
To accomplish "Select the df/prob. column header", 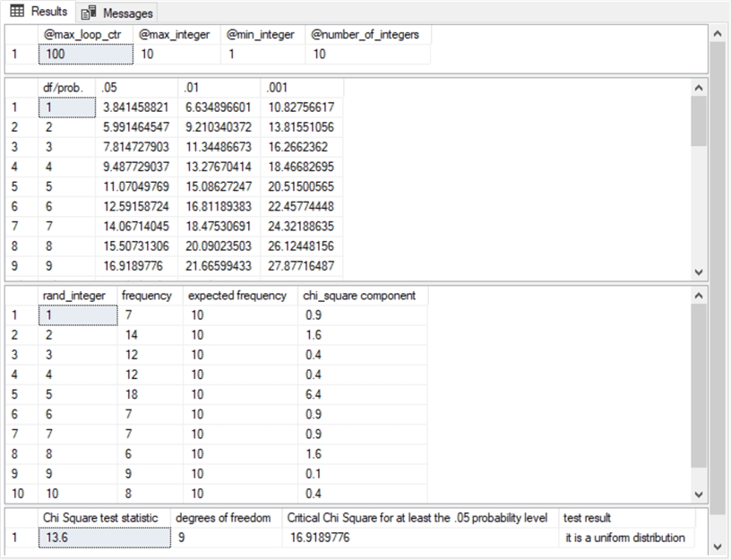I will 67,89.
